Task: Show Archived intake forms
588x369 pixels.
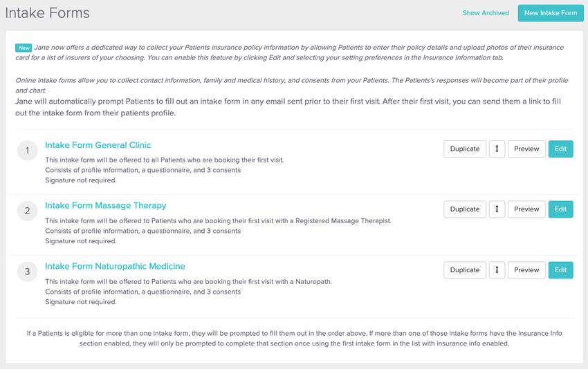Action: click(x=486, y=13)
